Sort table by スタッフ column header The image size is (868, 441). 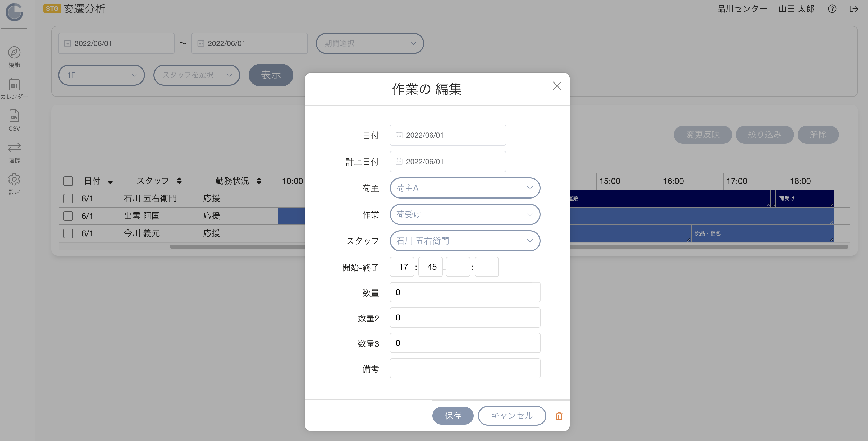pos(159,181)
